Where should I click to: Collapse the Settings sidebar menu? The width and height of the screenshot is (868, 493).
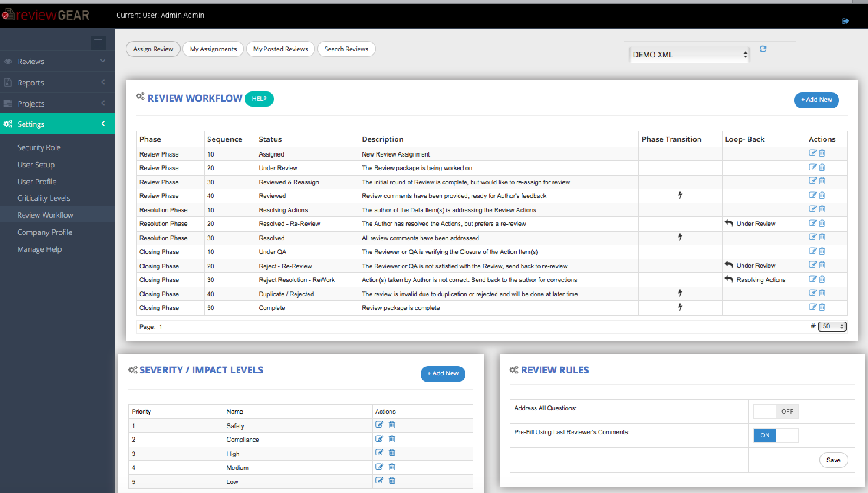click(58, 124)
